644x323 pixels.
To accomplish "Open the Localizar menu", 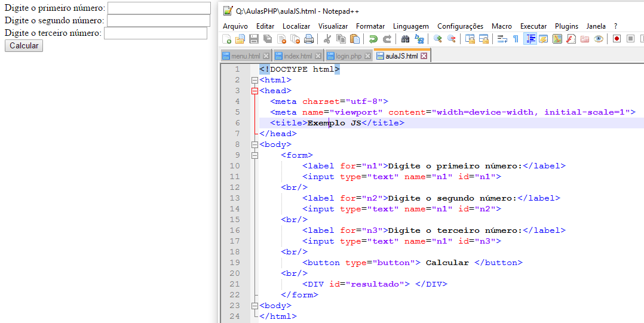I will [296, 26].
